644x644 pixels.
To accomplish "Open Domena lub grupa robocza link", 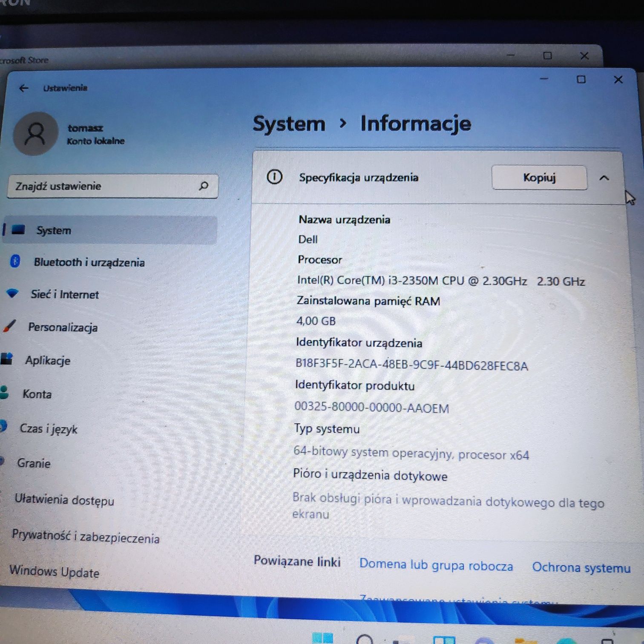I will coord(436,565).
